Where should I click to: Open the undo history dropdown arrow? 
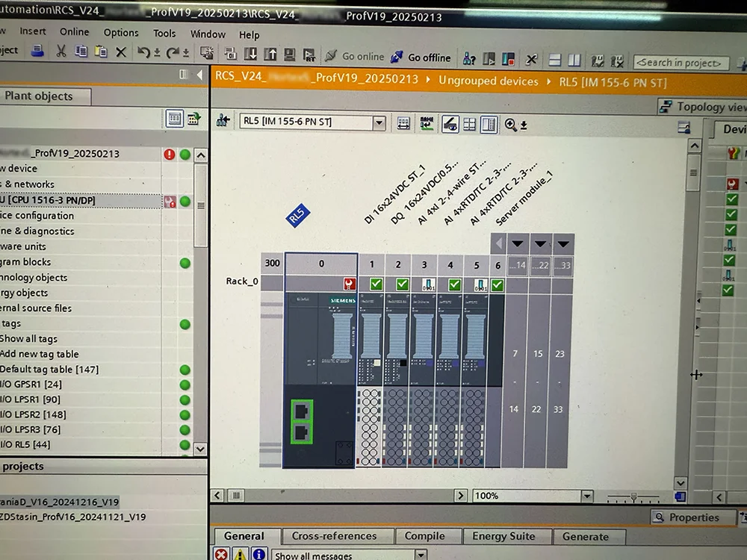tap(157, 52)
